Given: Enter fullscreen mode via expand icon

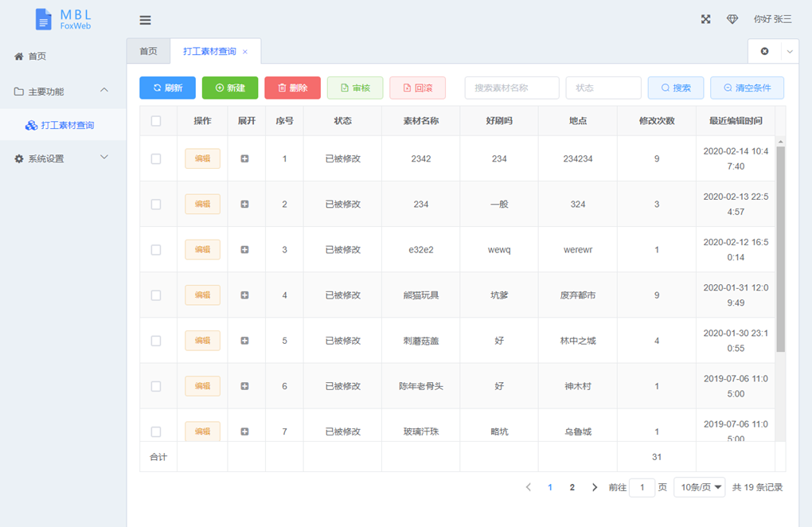Looking at the screenshot, I should coord(706,19).
